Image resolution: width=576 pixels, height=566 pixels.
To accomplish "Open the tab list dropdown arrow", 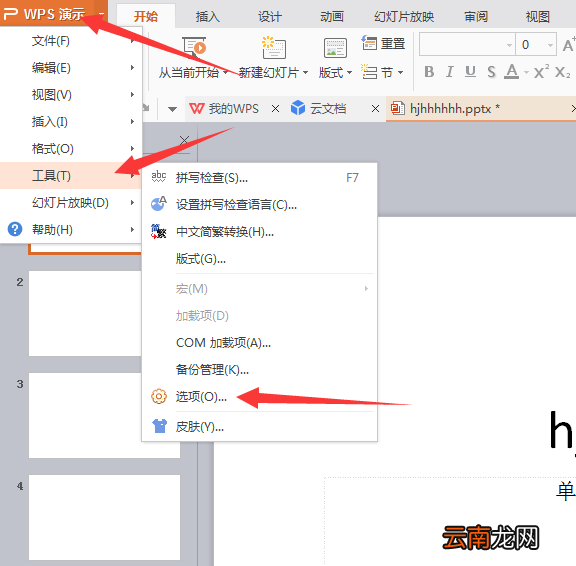I will click(x=172, y=109).
